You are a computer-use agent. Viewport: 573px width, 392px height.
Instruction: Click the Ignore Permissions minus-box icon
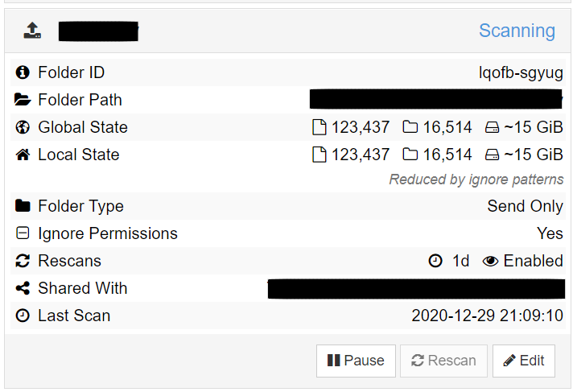(x=23, y=233)
